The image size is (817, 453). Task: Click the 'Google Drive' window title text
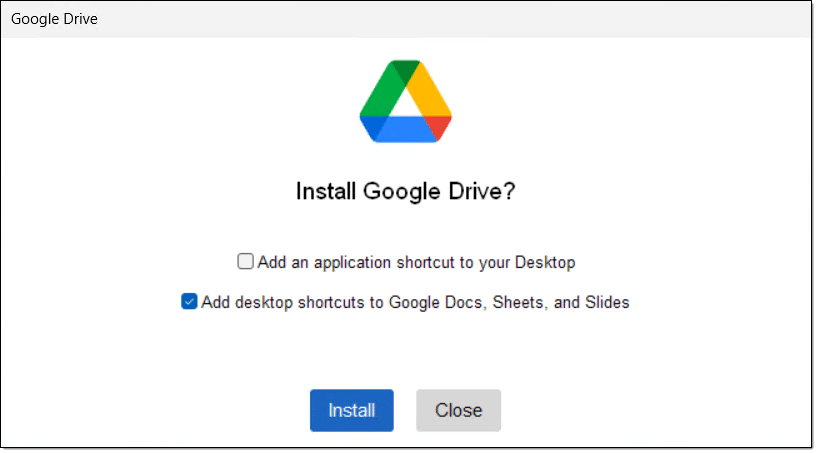(54, 19)
